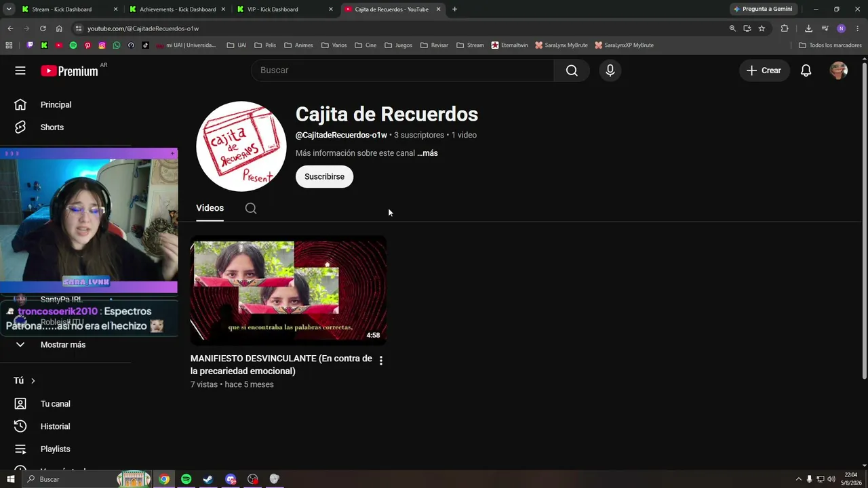The width and height of the screenshot is (868, 488).
Task: Click the video thumbnail with 4:58 duration
Action: [x=289, y=290]
